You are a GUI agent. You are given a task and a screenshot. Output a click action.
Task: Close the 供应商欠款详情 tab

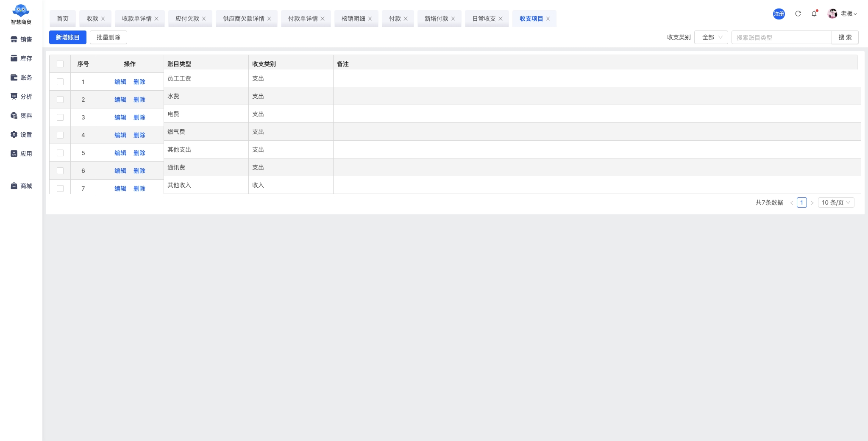(x=269, y=19)
